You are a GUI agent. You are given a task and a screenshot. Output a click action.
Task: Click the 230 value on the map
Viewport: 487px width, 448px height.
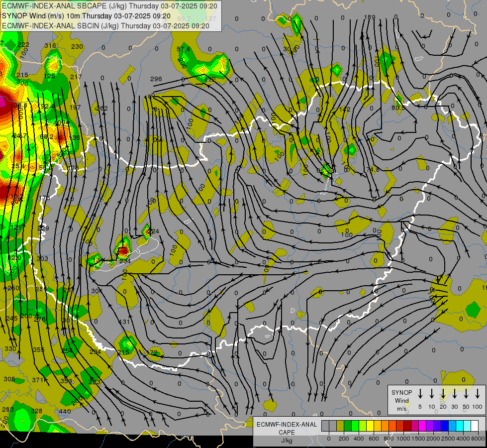coord(77,47)
